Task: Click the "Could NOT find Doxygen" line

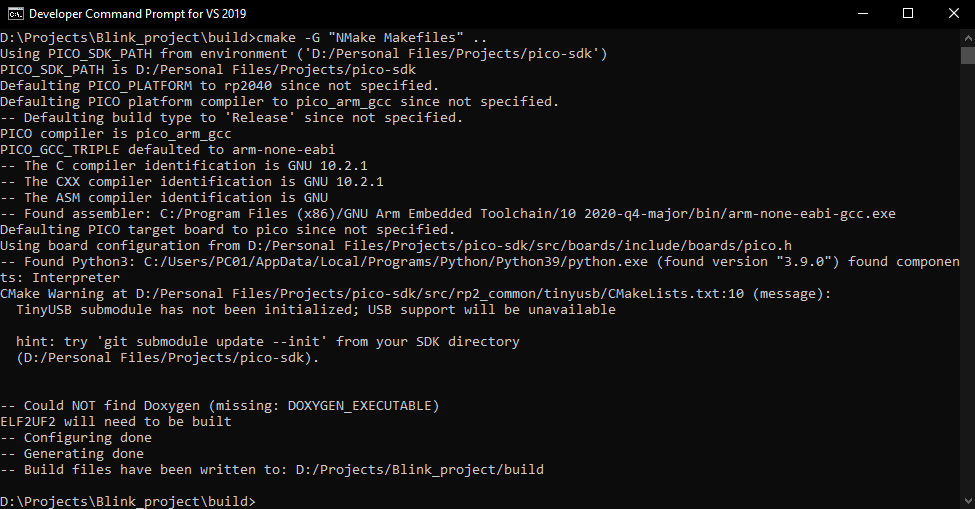Action: (x=220, y=406)
